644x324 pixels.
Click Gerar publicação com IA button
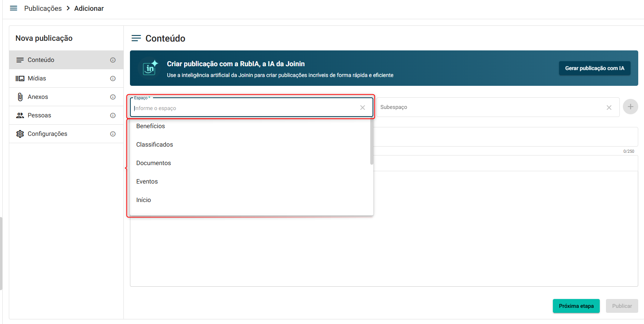594,68
